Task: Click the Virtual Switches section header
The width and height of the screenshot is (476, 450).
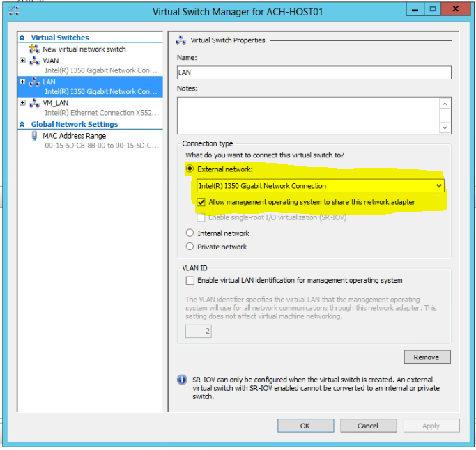Action: [x=60, y=38]
